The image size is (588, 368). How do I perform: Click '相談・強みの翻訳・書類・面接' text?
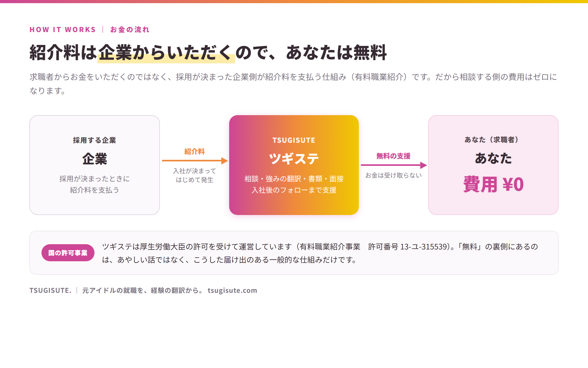click(x=294, y=179)
